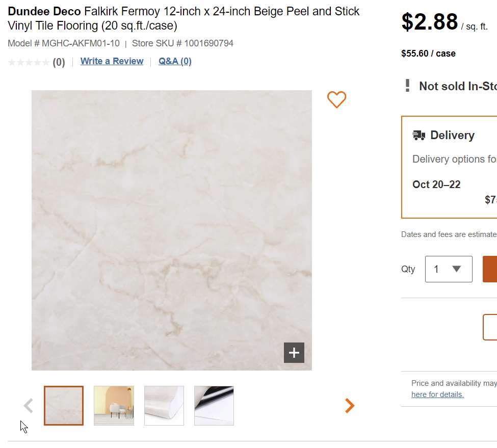Click the Dundee Deco brand name

coord(44,11)
